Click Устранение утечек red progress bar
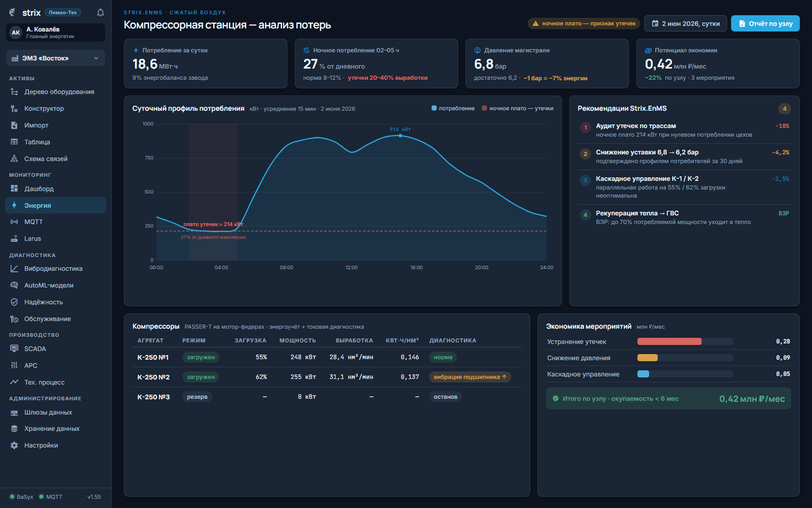The height and width of the screenshot is (508, 812). coord(669,341)
